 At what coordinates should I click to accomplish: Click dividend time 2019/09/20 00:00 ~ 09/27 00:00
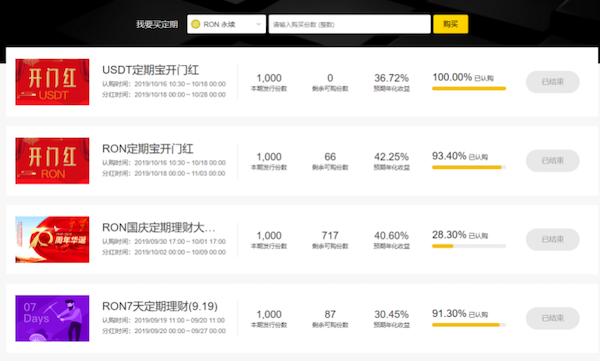pos(180,331)
